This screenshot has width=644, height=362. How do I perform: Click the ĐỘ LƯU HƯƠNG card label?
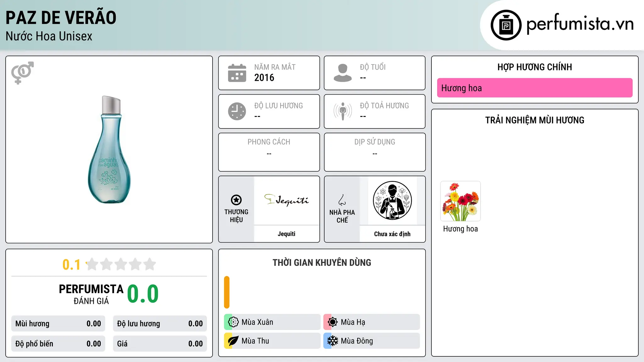(278, 106)
